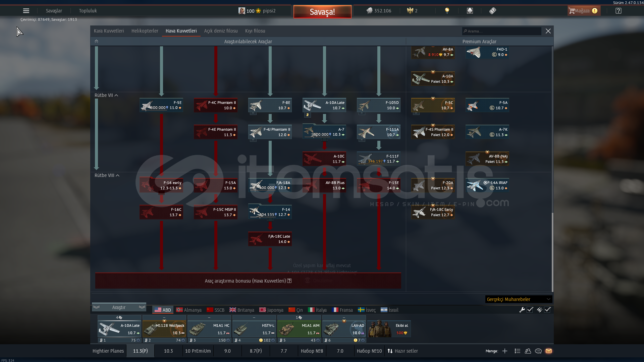Toggle the auto-refill ammo checkbox
644x362 pixels.
[547, 310]
